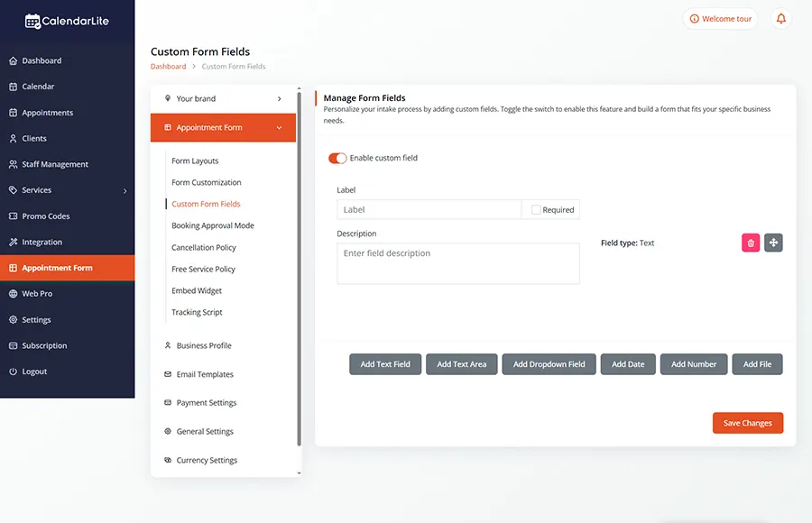Click the Payment Settings card icon
This screenshot has width=812, height=523.
tap(167, 402)
